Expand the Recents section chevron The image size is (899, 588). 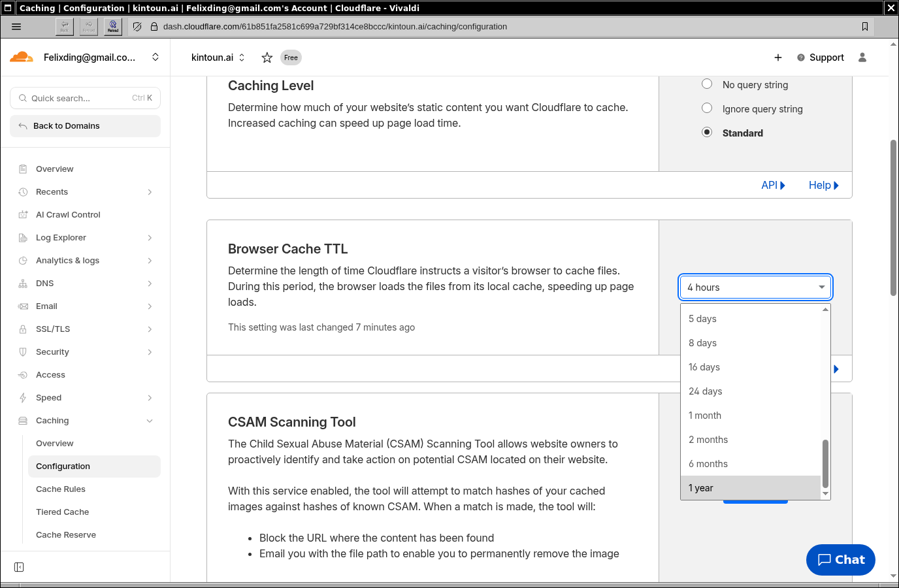tap(150, 191)
